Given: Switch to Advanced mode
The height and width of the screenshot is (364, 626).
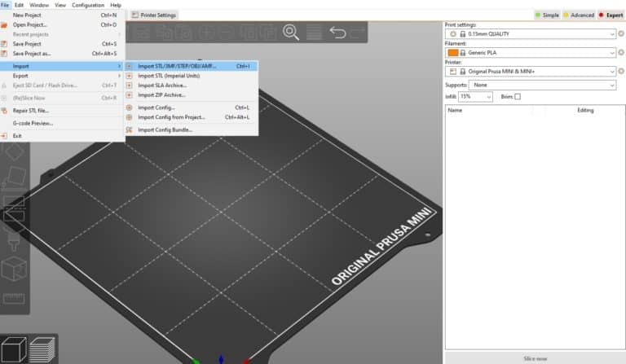Looking at the screenshot, I should (x=579, y=15).
